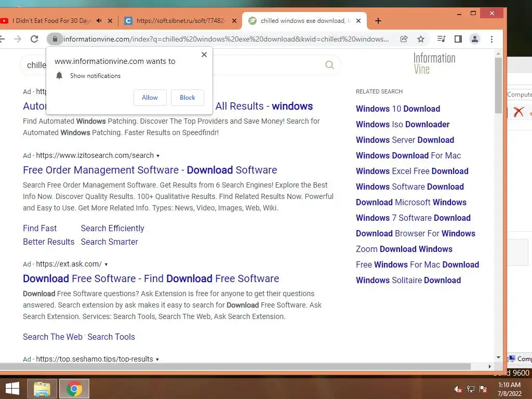Allow notifications from informationvine.com
The width and height of the screenshot is (532, 399).
[150, 98]
